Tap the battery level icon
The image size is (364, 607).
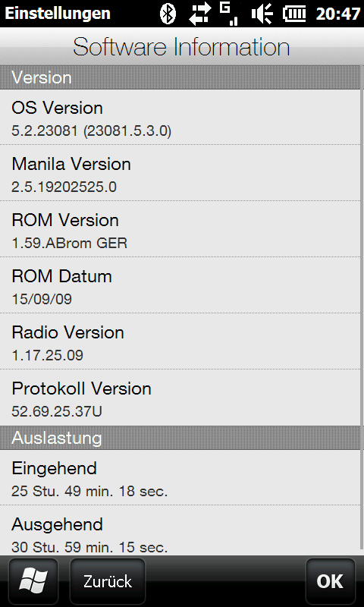point(295,14)
